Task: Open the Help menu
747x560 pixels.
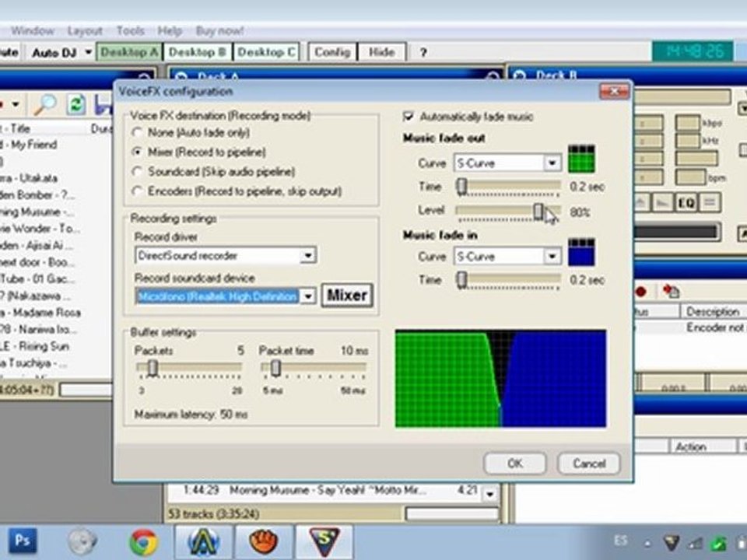Action: tap(170, 31)
